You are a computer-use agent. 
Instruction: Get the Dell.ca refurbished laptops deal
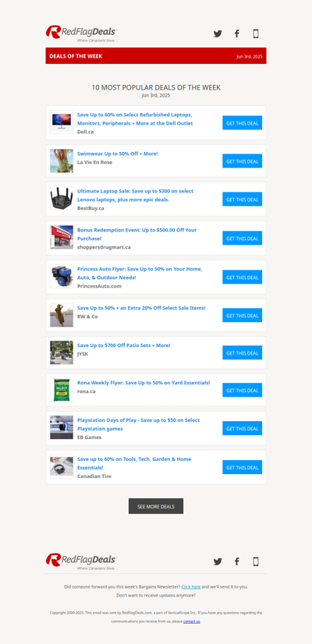pos(242,123)
